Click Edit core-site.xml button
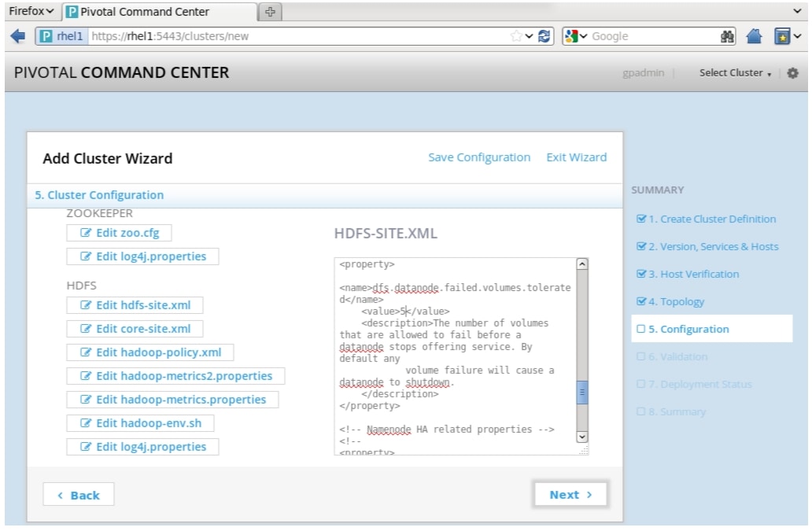812x531 pixels. click(135, 329)
